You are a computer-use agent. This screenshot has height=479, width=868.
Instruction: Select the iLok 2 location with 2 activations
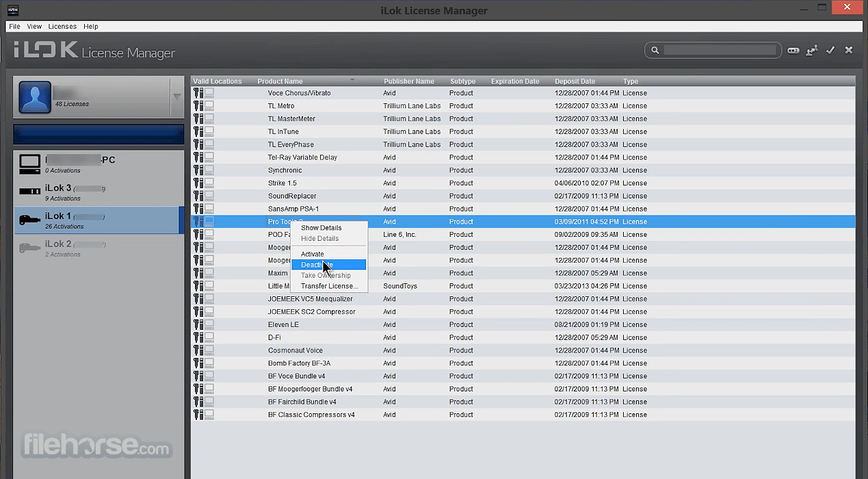click(99, 248)
